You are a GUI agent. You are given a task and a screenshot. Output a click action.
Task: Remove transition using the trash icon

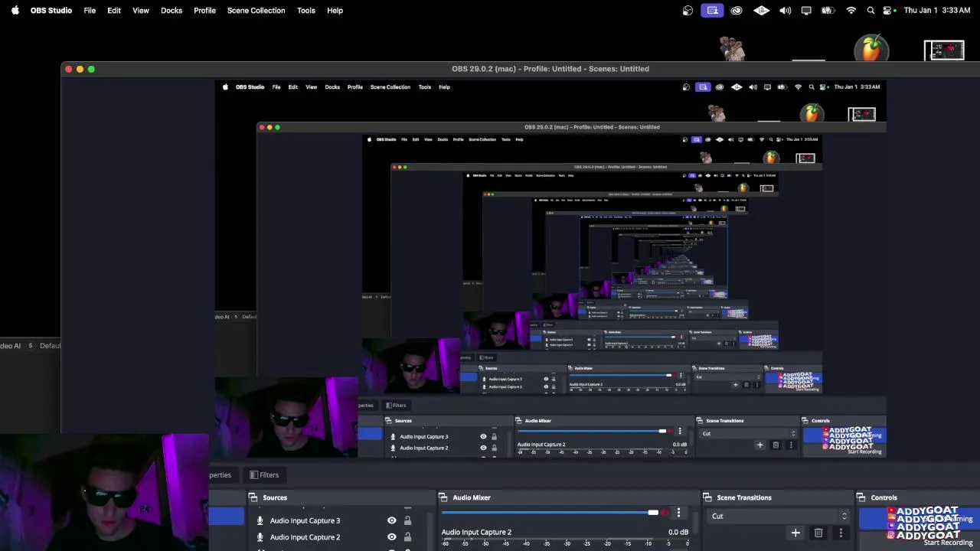click(x=818, y=533)
